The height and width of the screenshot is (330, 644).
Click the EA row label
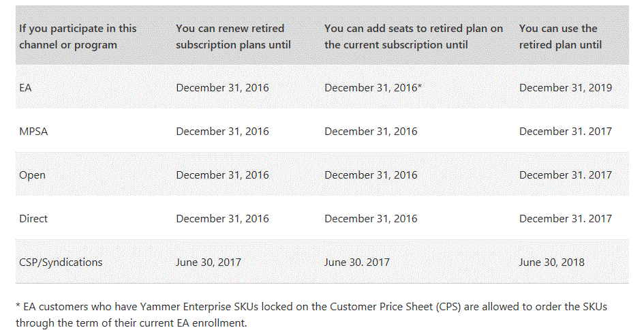(25, 87)
